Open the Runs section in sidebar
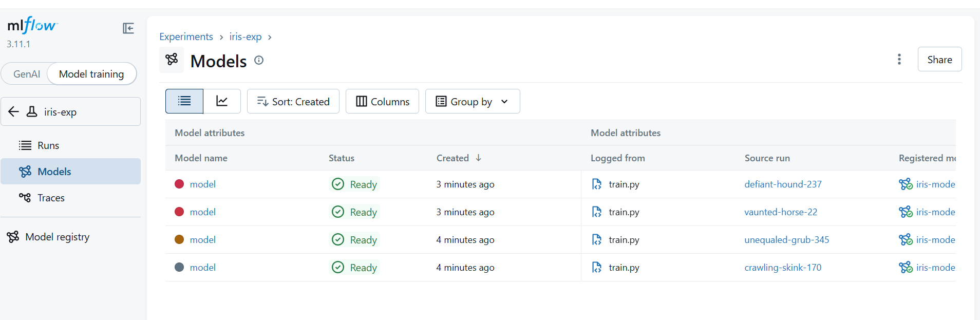Image resolution: width=980 pixels, height=320 pixels. pyautogui.click(x=70, y=145)
